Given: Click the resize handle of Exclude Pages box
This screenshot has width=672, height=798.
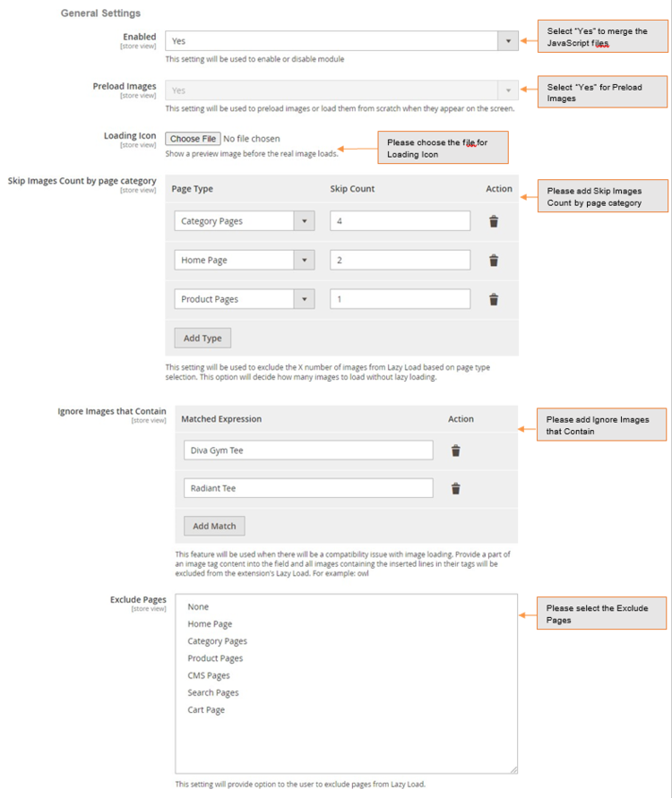Looking at the screenshot, I should click(x=513, y=768).
